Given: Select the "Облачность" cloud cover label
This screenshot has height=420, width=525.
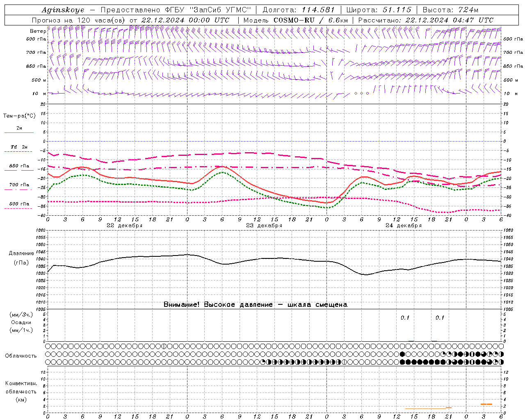Looking at the screenshot, I should click(x=21, y=356).
